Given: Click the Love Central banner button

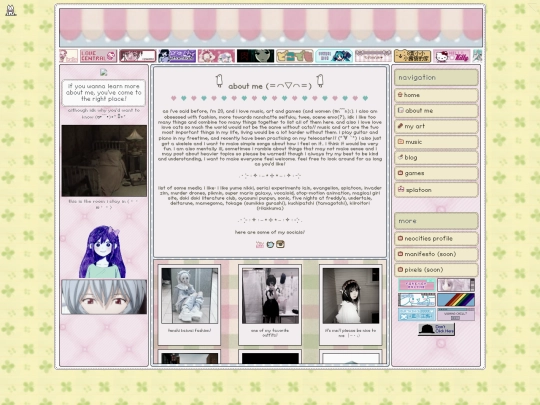Looking at the screenshot, I should [x=98, y=56].
